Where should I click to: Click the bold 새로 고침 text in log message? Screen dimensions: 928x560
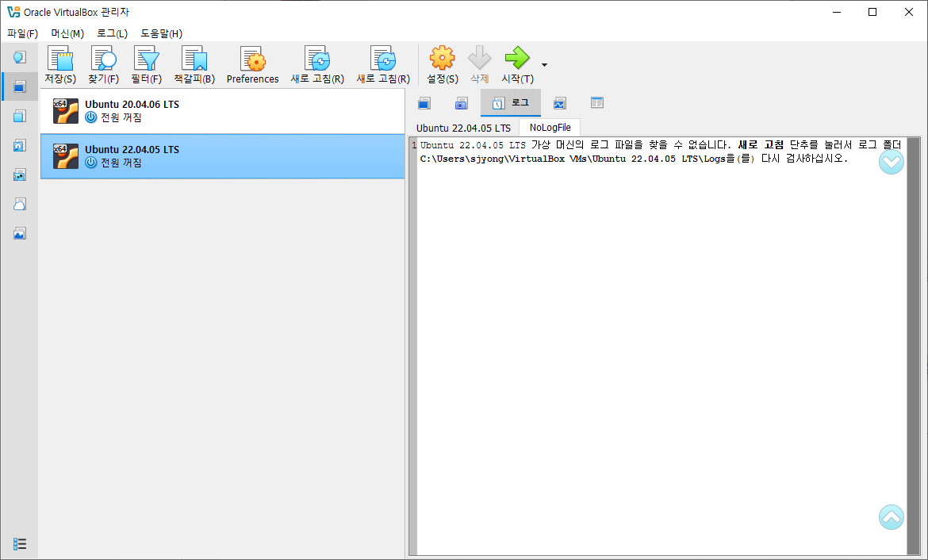point(761,145)
